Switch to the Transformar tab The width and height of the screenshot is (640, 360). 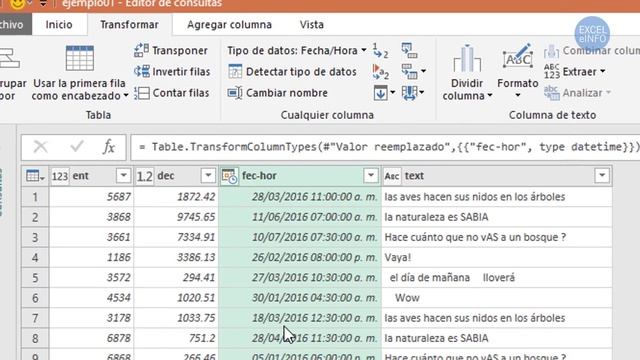129,24
